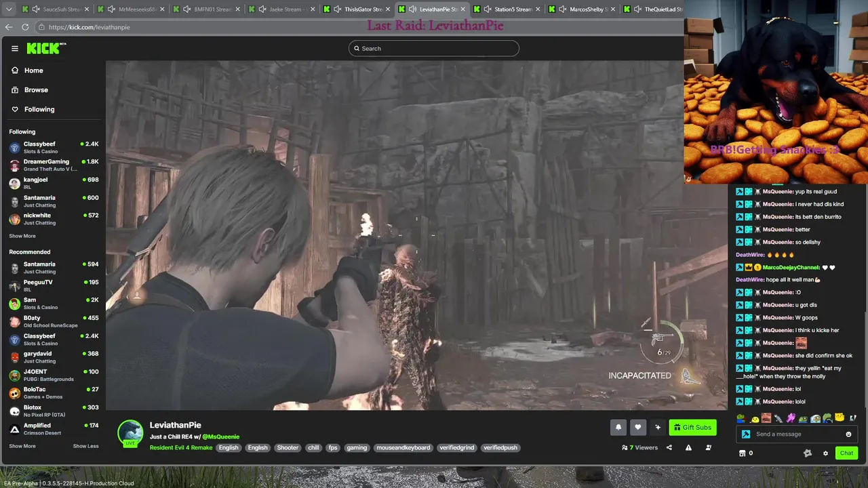
Task: Reload the page with the refresh icon
Action: coord(25,27)
